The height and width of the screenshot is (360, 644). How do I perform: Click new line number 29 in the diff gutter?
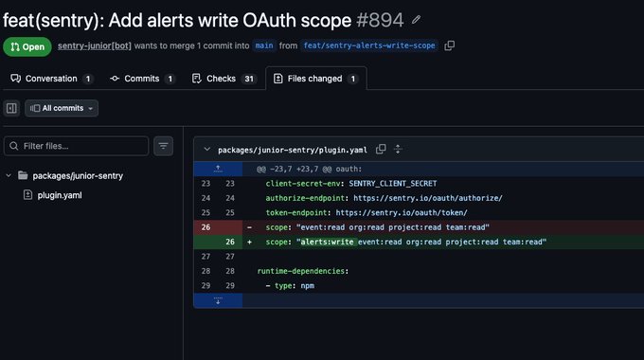tap(230, 285)
